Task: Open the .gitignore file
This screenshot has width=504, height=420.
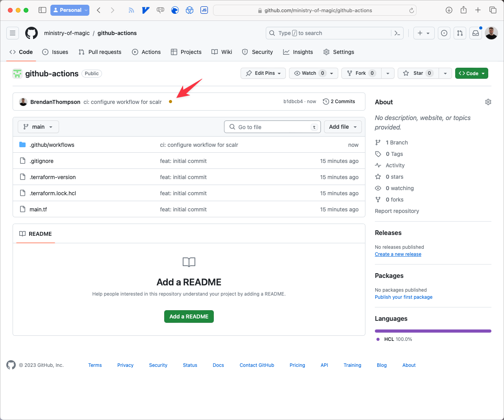Action: [41, 161]
